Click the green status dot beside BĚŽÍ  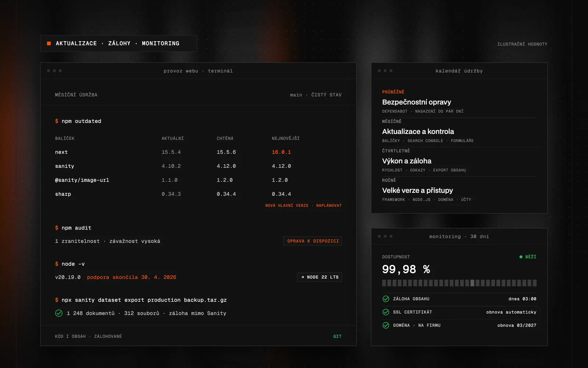pos(521,257)
